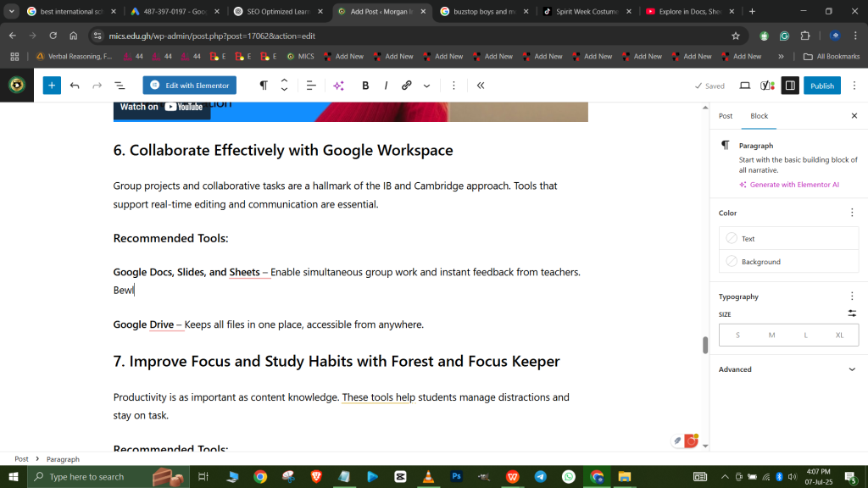Open the editor options menu beside Publish
Screen dimensions: 868x488
point(854,86)
